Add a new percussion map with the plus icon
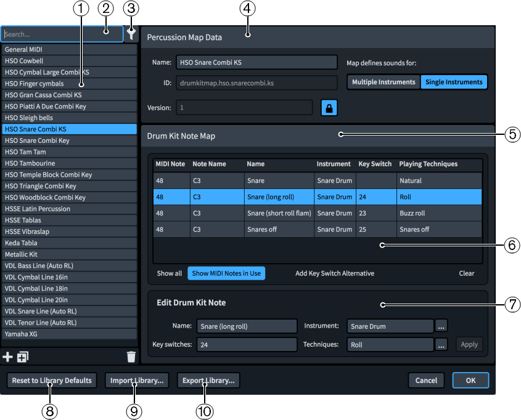 pos(8,356)
